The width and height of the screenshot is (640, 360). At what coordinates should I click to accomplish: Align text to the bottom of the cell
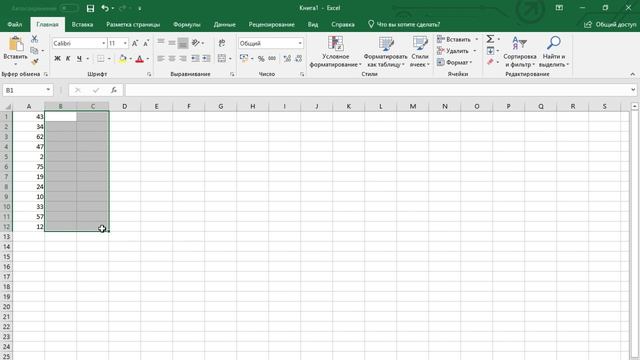(183, 42)
